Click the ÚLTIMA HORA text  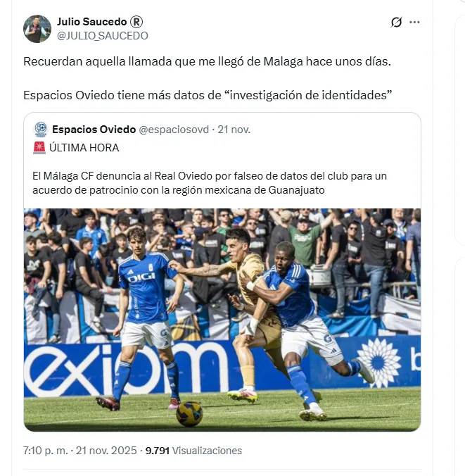pyautogui.click(x=84, y=148)
